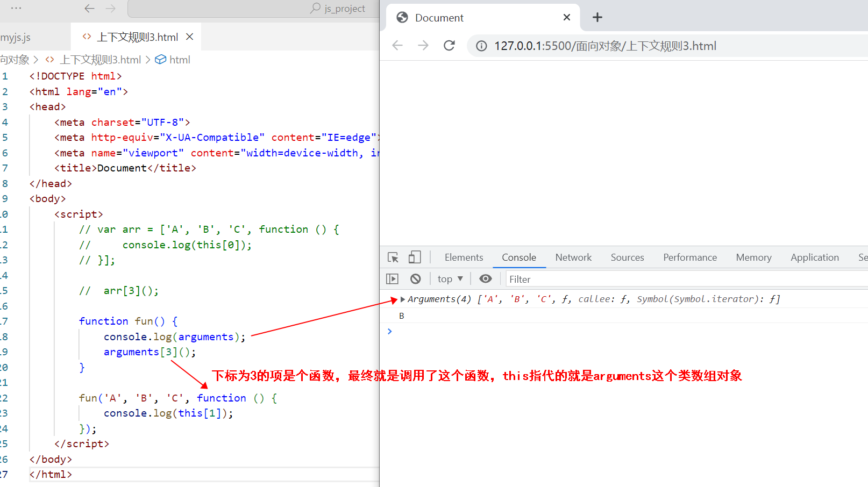Activate DevTools inspect element picker

tap(393, 257)
